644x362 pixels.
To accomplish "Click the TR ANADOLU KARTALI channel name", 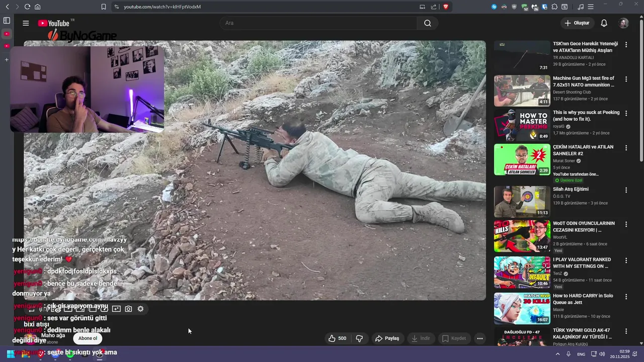I will click(574, 58).
